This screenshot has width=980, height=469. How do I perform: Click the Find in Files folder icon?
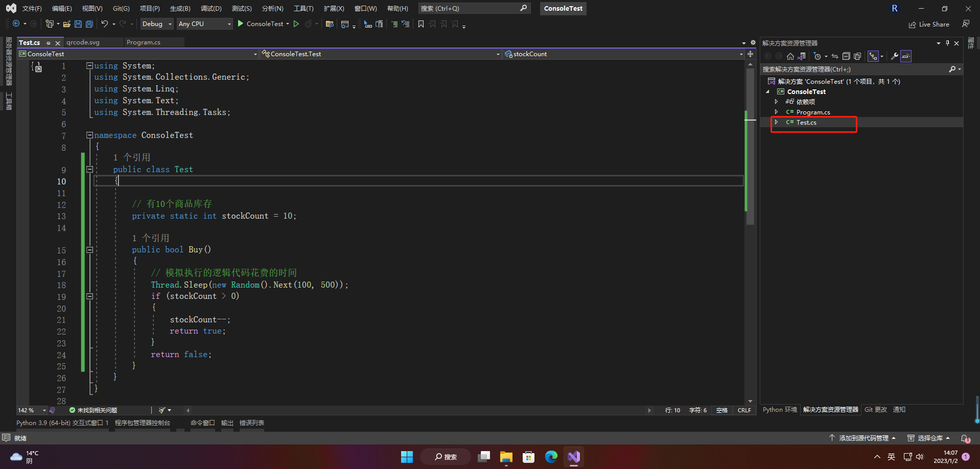330,24
